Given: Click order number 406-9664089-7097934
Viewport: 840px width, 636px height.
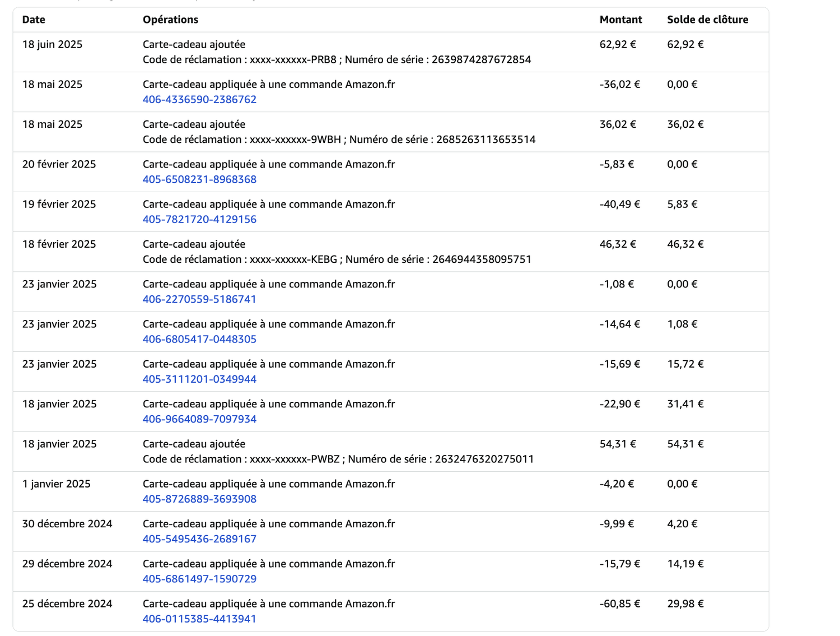Looking at the screenshot, I should tap(199, 419).
